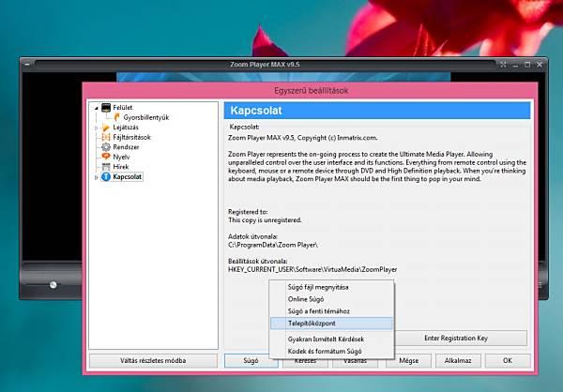Open the Fájltársítások icon
563x392 pixels.
pyautogui.click(x=106, y=137)
